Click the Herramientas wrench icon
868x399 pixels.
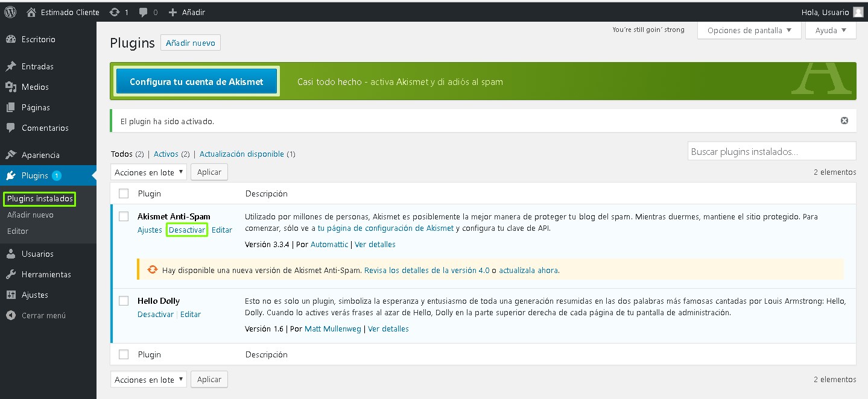click(x=11, y=274)
